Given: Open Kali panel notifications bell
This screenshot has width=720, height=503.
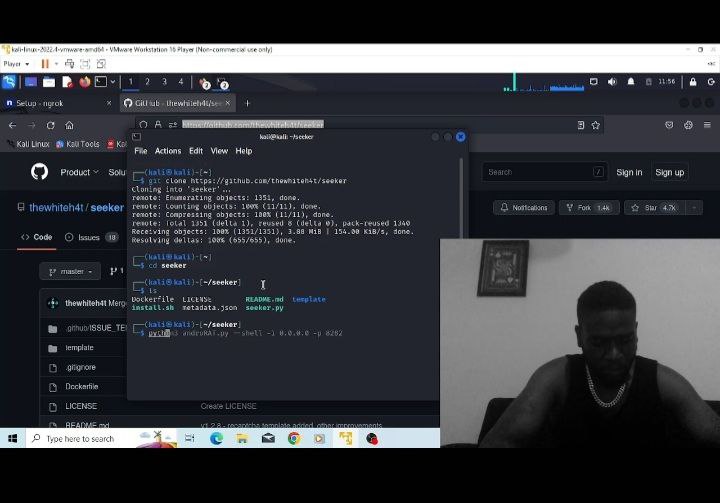Looking at the screenshot, I should pyautogui.click(x=631, y=82).
